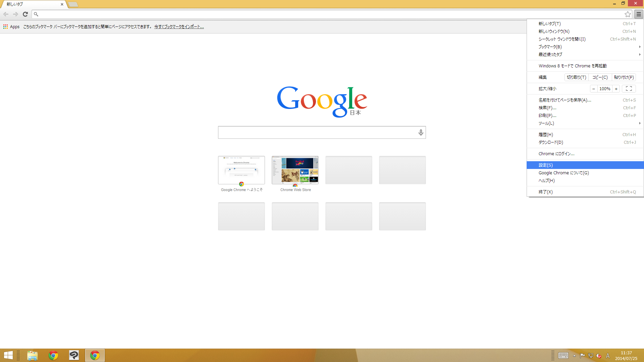
Task: Close the Chrome hamburger menu button
Action: (639, 14)
